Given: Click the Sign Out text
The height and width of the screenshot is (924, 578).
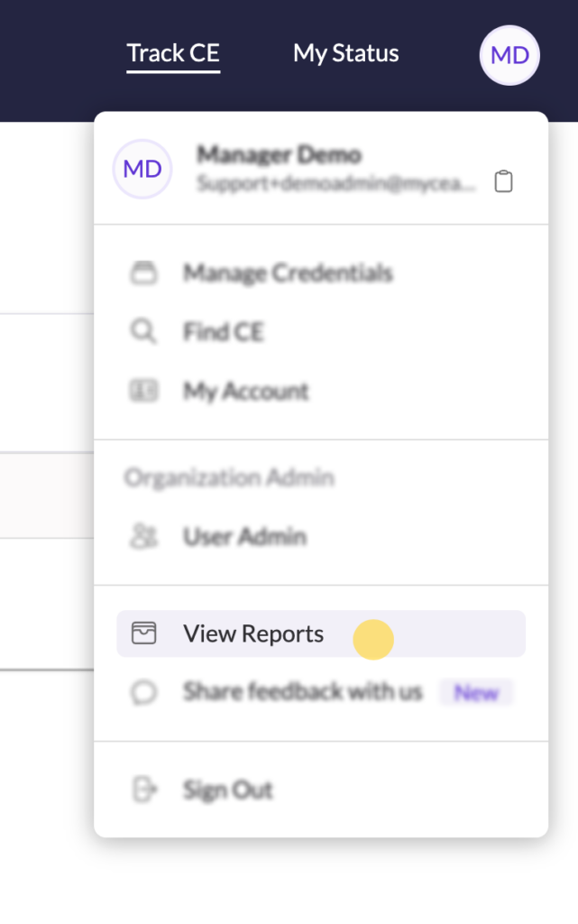Looking at the screenshot, I should [228, 790].
